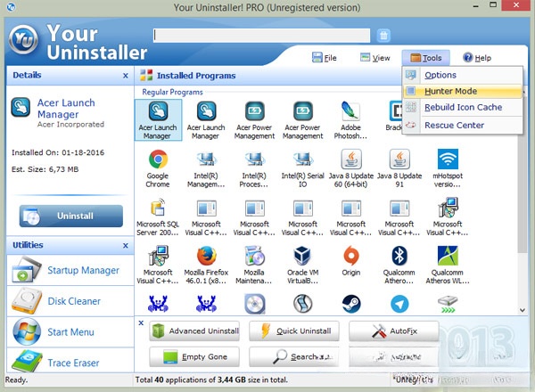
Task: Choose Rescue Center menu entry
Action: [463, 125]
